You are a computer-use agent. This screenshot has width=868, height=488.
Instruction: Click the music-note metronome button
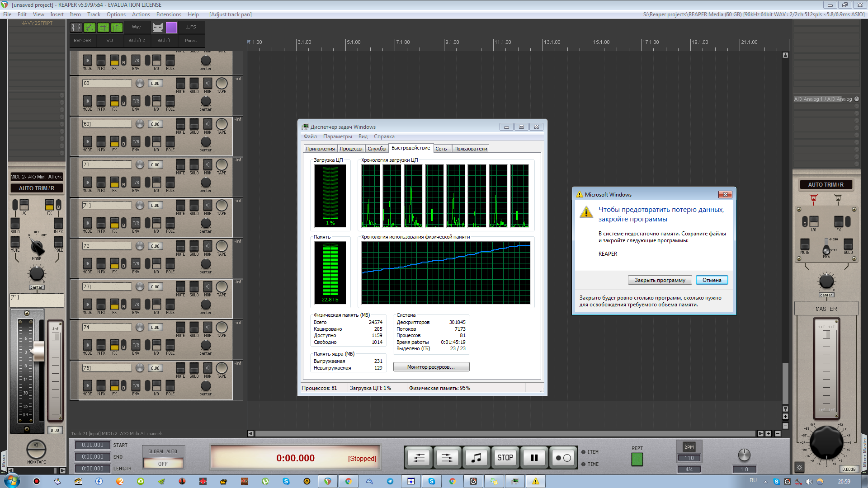476,458
